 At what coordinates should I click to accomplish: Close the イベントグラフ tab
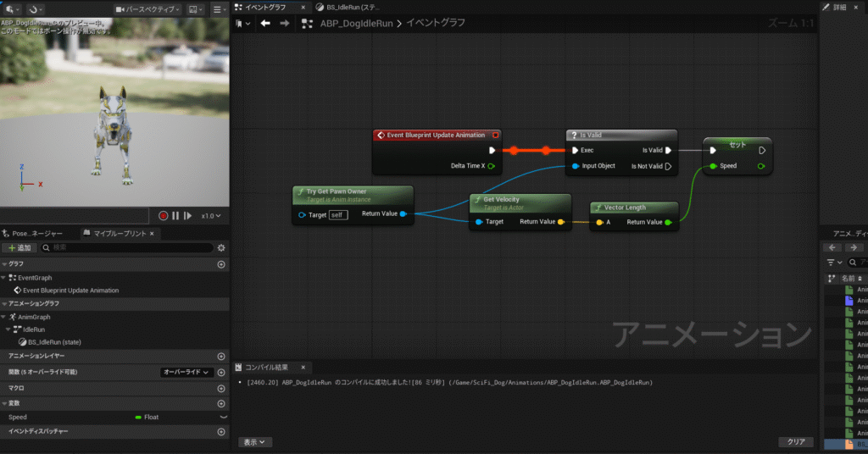[x=303, y=7]
